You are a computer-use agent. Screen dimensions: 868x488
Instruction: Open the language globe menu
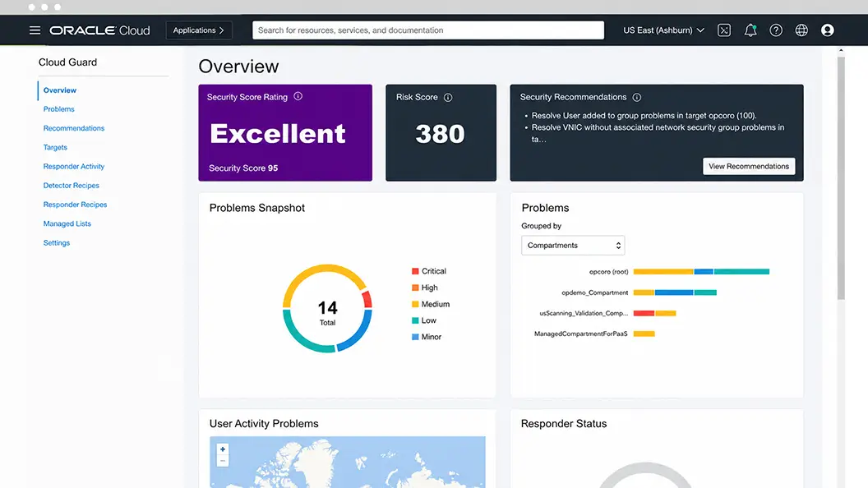point(801,30)
